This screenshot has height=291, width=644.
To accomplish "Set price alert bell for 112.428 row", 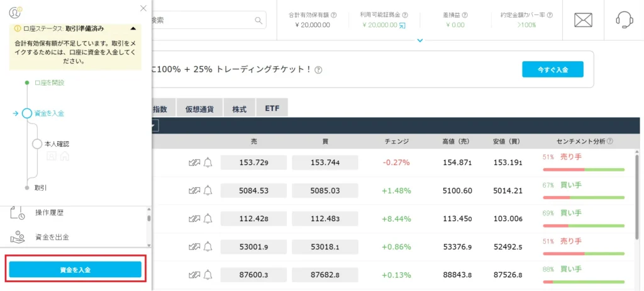I will pyautogui.click(x=208, y=219).
